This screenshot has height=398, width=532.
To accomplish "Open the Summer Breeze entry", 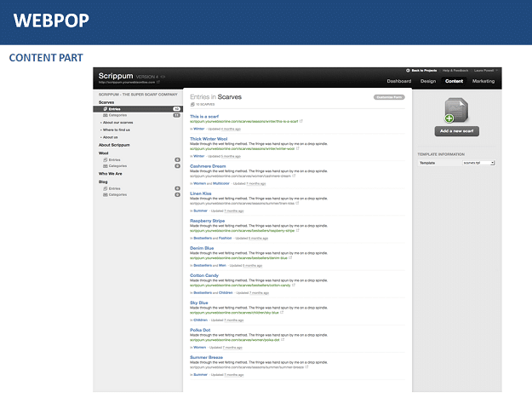I will coord(206,357).
